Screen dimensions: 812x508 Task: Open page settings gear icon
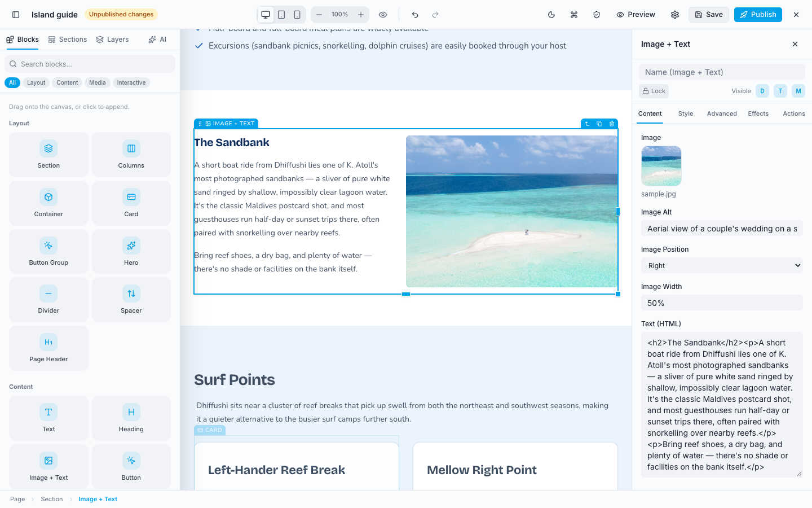675,15
